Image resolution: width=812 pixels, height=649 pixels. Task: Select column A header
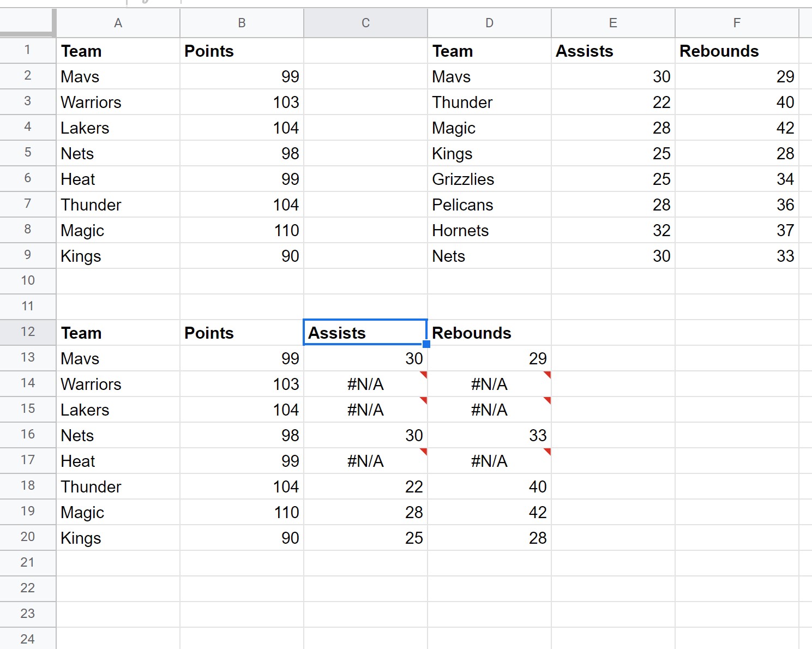point(118,23)
